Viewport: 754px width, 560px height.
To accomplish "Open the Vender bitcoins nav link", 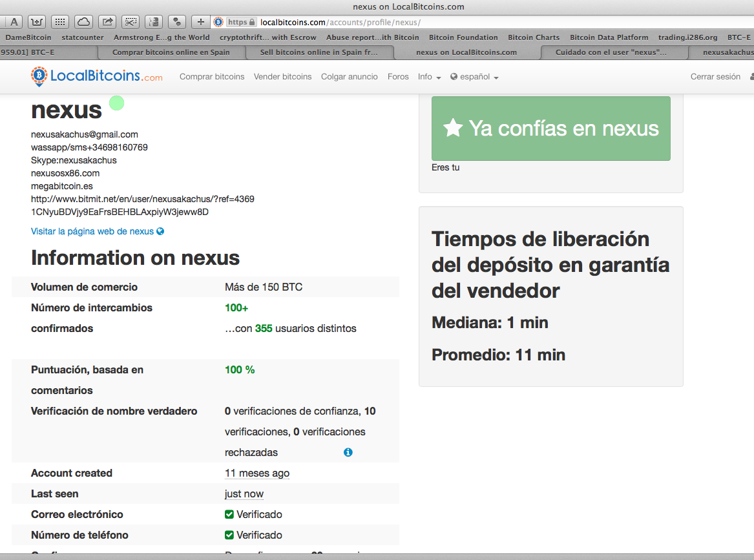I will pos(283,77).
